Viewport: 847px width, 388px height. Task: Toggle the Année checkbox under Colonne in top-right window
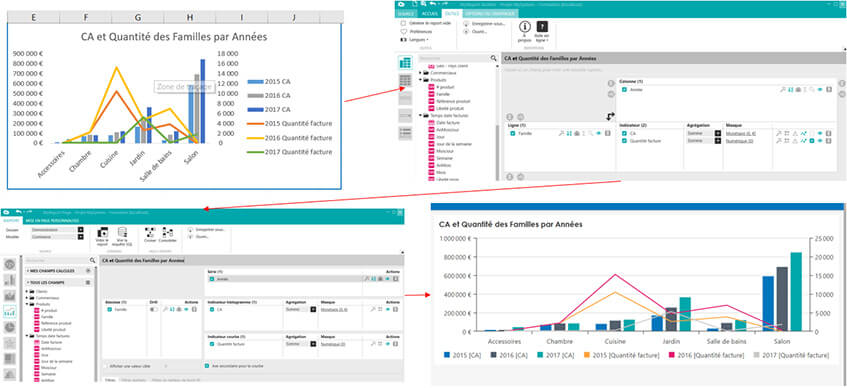(x=624, y=90)
